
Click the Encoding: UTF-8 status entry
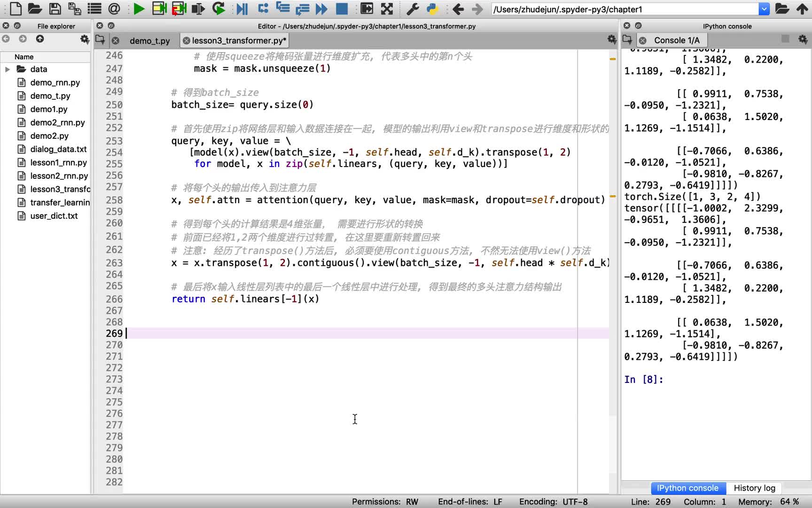coord(553,502)
